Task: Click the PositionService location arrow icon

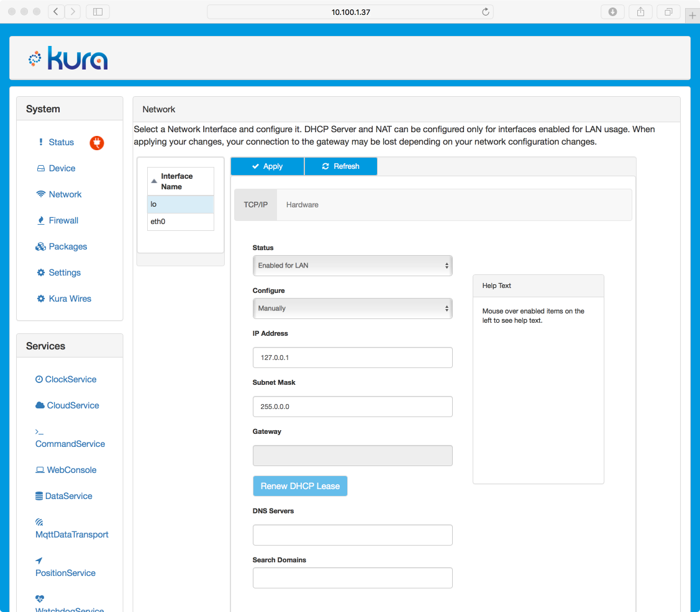Action: (x=39, y=560)
